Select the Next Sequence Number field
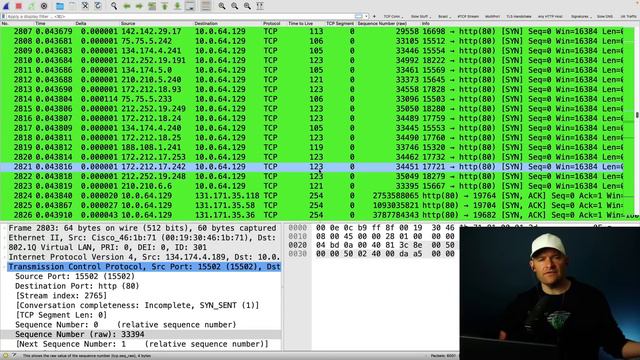 (142, 344)
